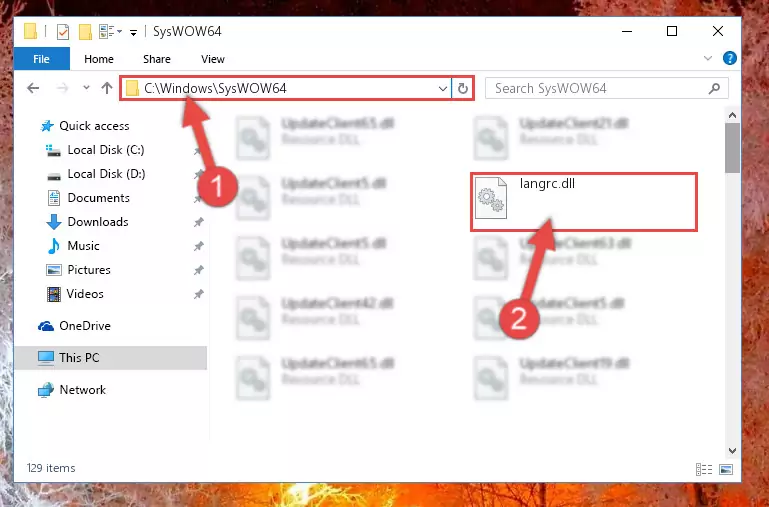
Task: Click the Pictures icon in sidebar
Action: pos(54,270)
